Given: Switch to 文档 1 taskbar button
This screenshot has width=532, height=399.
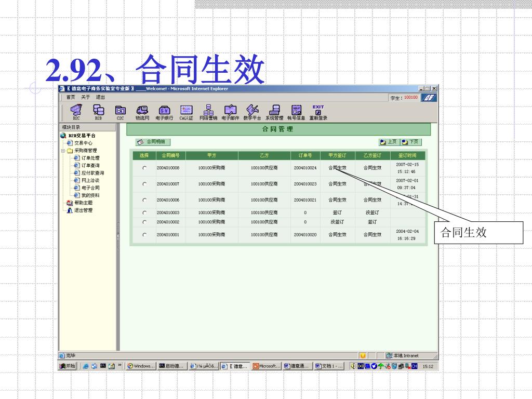Looking at the screenshot, I should 329,366.
